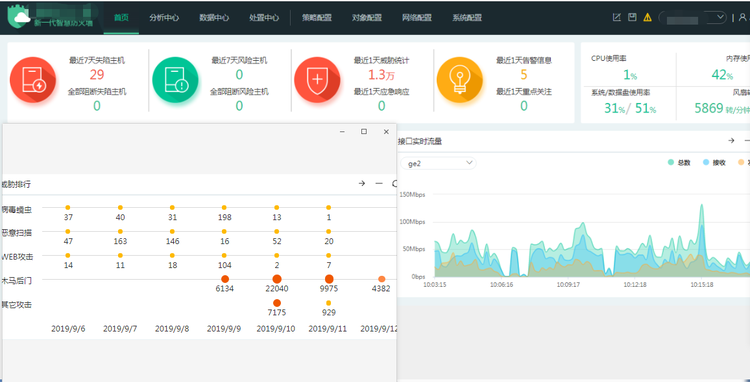Go to the 首页 tab

pos(121,18)
